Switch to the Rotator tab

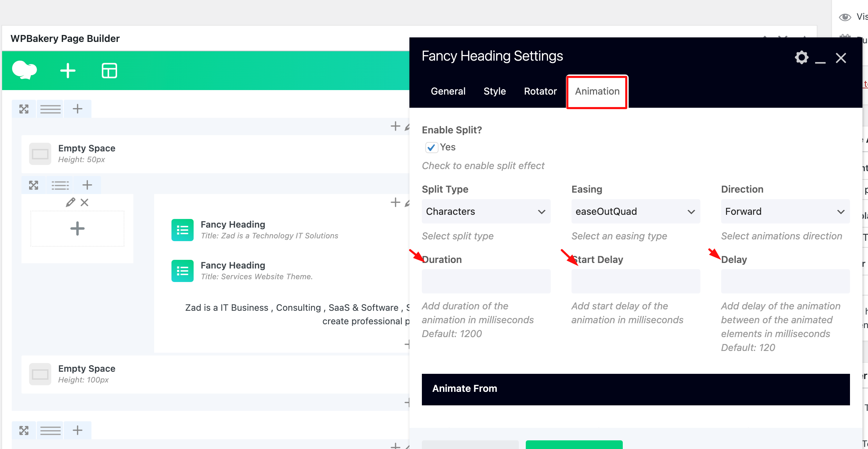coord(540,91)
